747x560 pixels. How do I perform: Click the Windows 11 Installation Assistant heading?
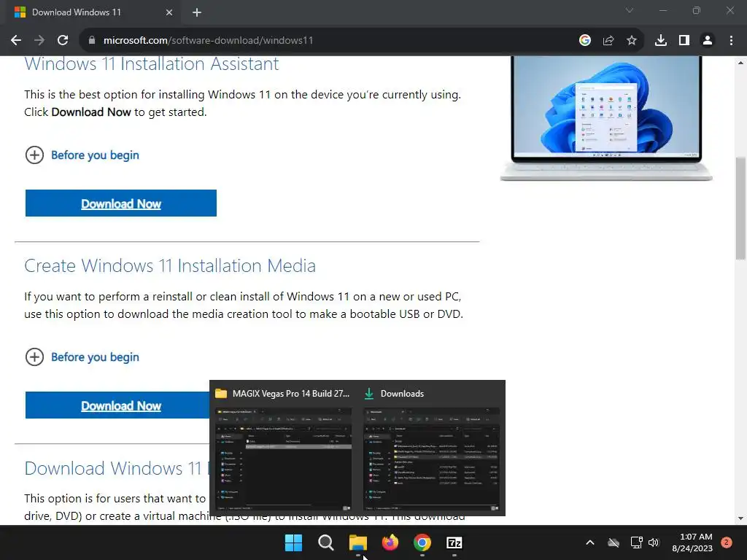point(152,64)
